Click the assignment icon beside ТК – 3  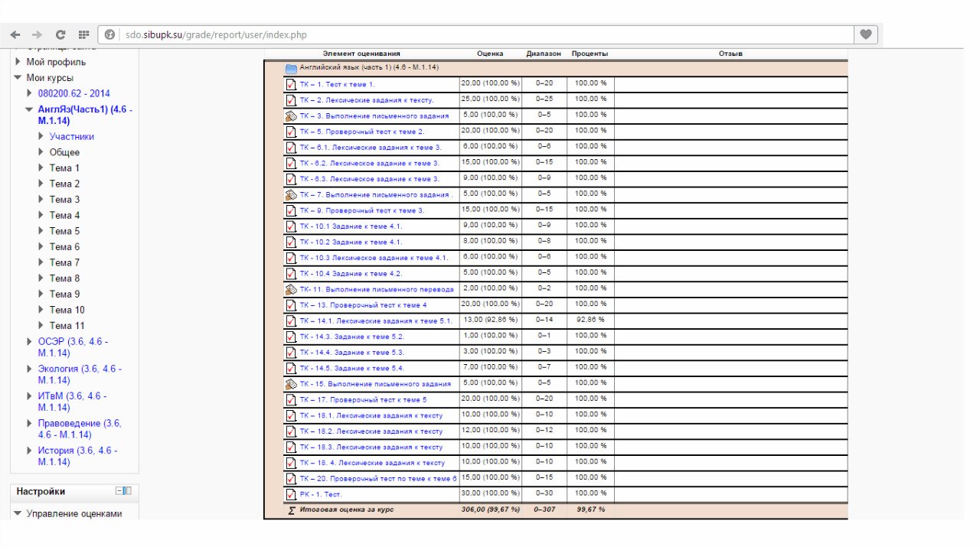(x=291, y=116)
